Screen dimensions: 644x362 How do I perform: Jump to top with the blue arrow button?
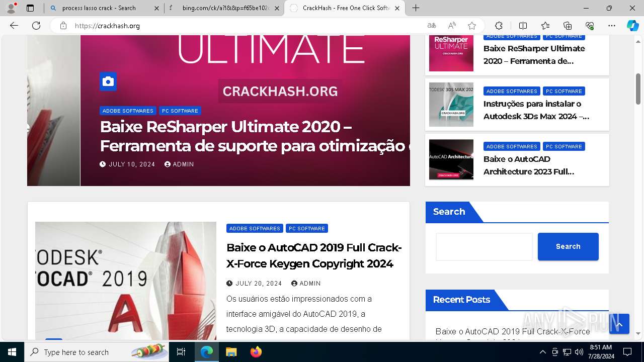pyautogui.click(x=619, y=324)
